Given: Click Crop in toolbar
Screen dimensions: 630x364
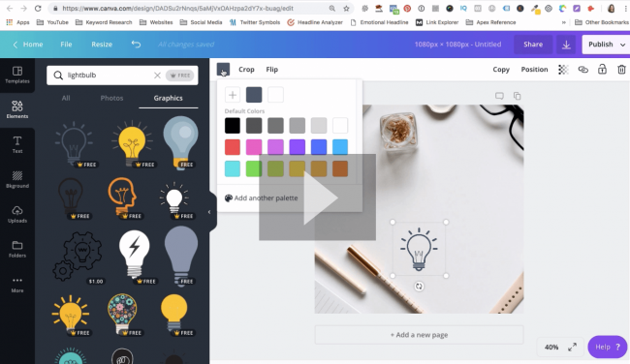Looking at the screenshot, I should [x=246, y=70].
